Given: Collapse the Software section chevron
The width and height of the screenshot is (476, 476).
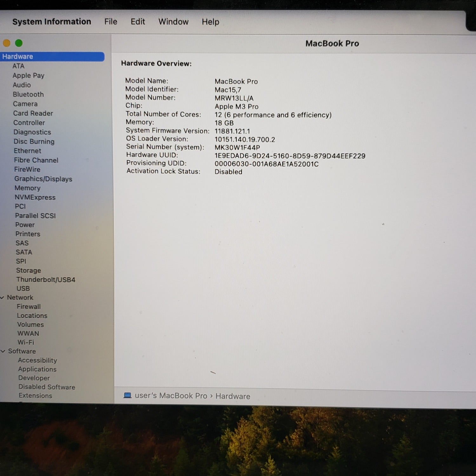Looking at the screenshot, I should [3, 351].
